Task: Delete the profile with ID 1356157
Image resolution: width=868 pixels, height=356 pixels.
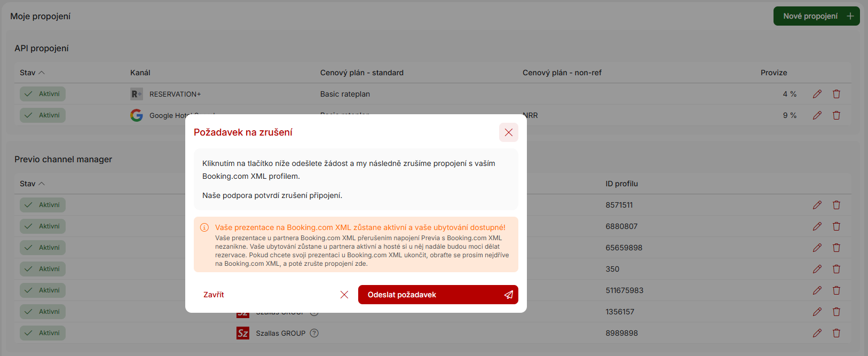Action: 836,312
